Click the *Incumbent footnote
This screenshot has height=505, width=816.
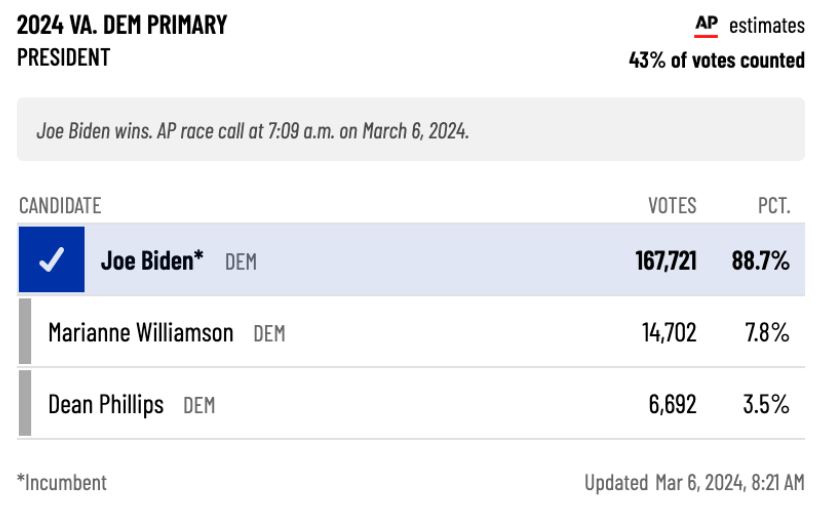(61, 483)
